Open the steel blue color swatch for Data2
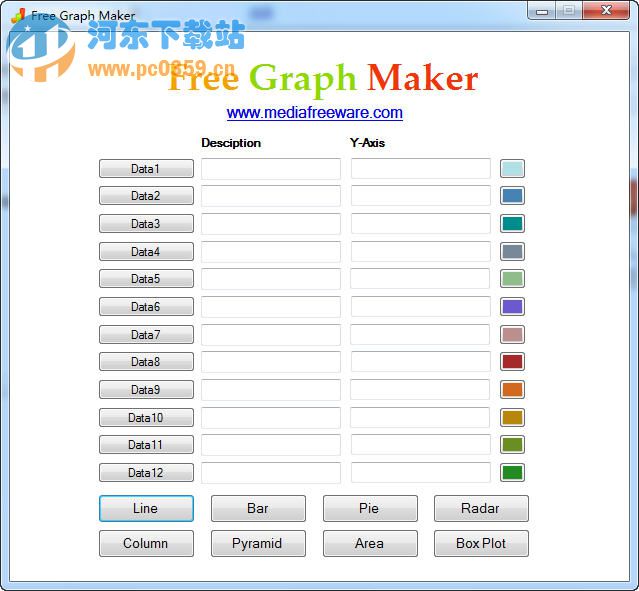 (x=512, y=196)
